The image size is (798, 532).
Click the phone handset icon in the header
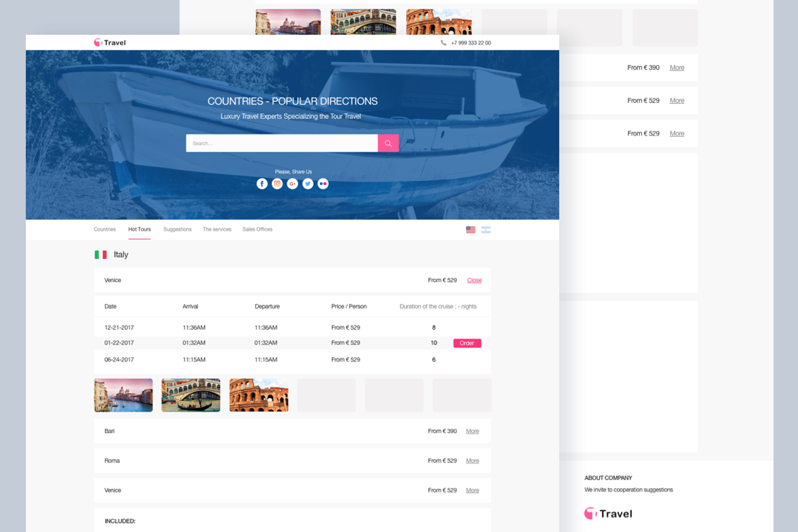click(x=444, y=43)
